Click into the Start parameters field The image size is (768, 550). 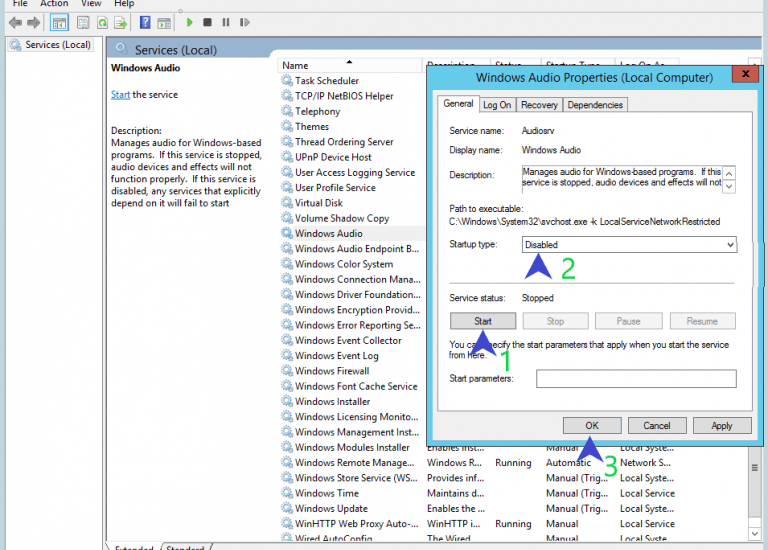click(636, 379)
